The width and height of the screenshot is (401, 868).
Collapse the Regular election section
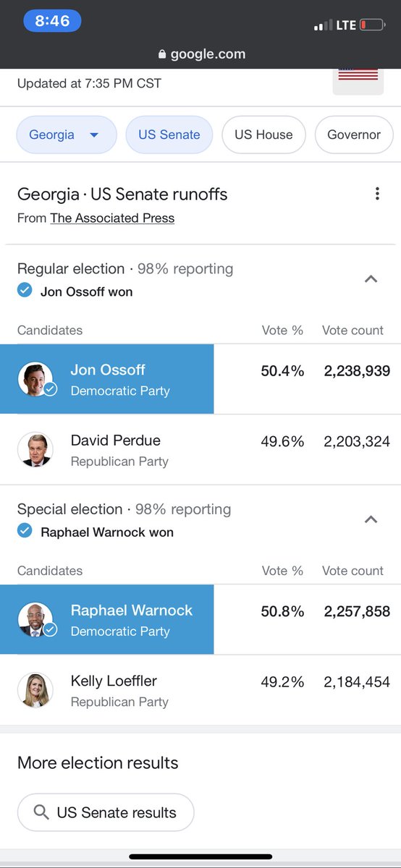point(371,278)
